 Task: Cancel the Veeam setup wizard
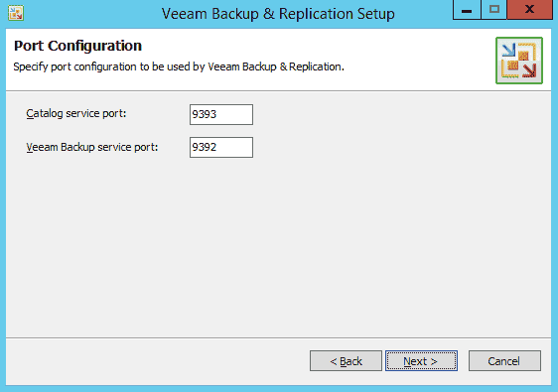(x=504, y=361)
